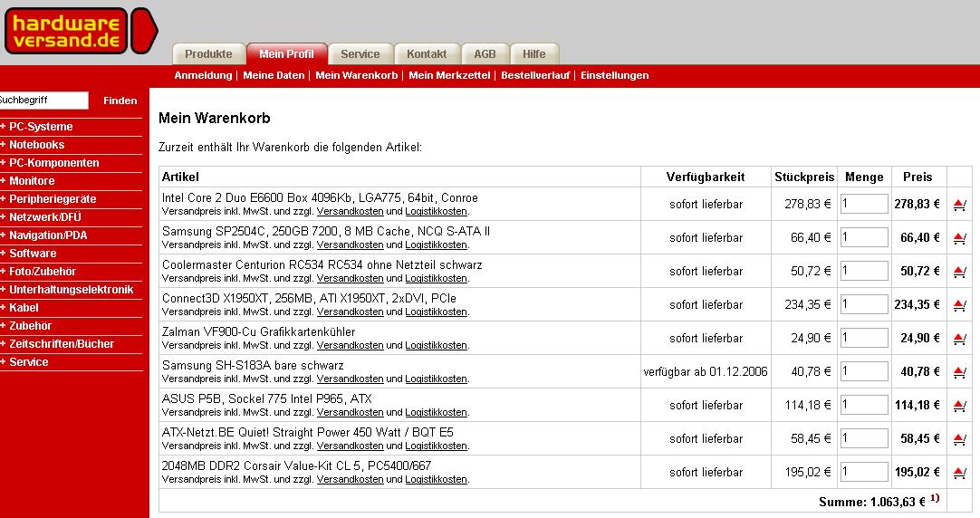This screenshot has height=518, width=980.
Task: Click quantity field for Zalman VF900-Cu
Action: tap(864, 338)
